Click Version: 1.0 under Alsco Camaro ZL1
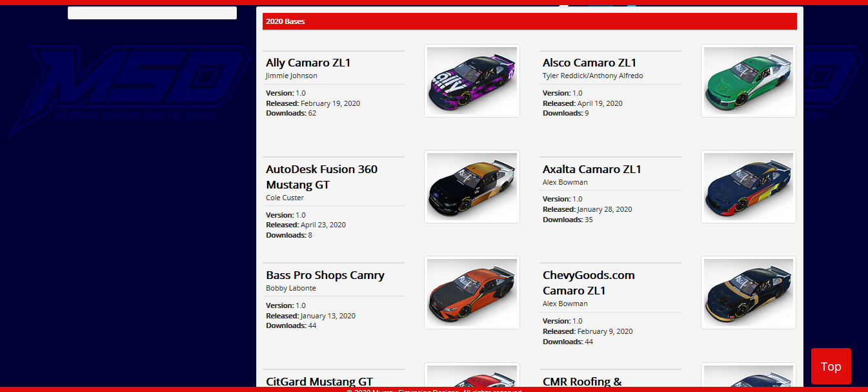 (x=563, y=93)
